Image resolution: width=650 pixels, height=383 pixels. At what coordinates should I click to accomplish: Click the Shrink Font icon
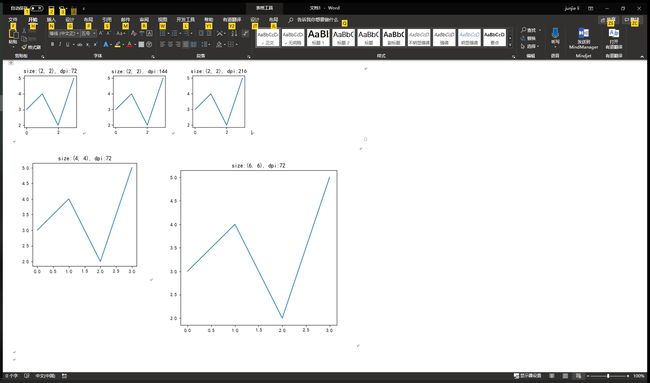tap(108, 33)
